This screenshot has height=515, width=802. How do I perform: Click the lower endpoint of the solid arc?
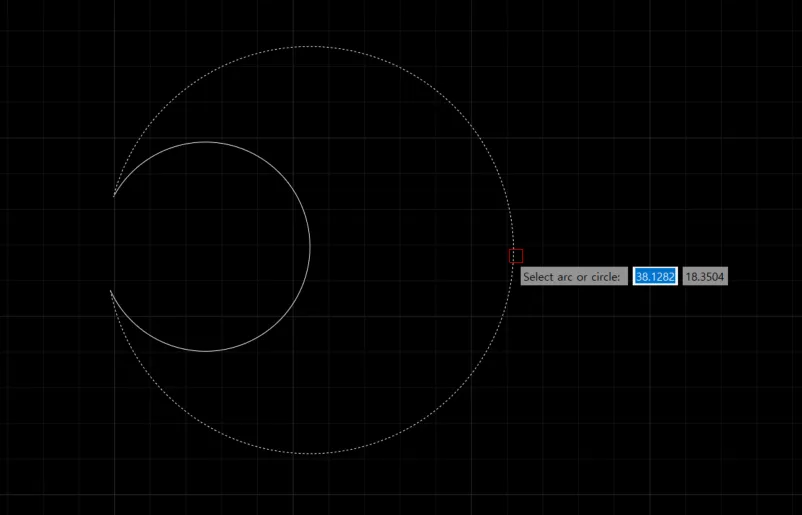point(111,291)
